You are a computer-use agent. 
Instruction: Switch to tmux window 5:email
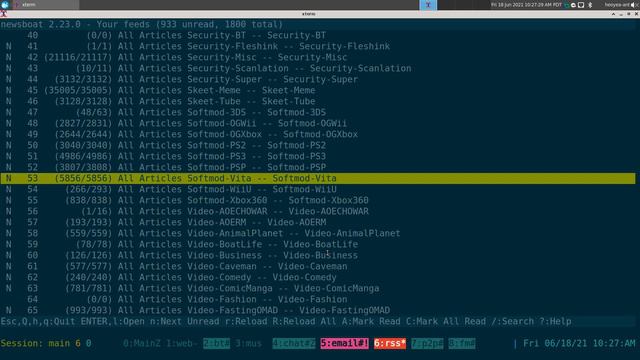pyautogui.click(x=344, y=343)
